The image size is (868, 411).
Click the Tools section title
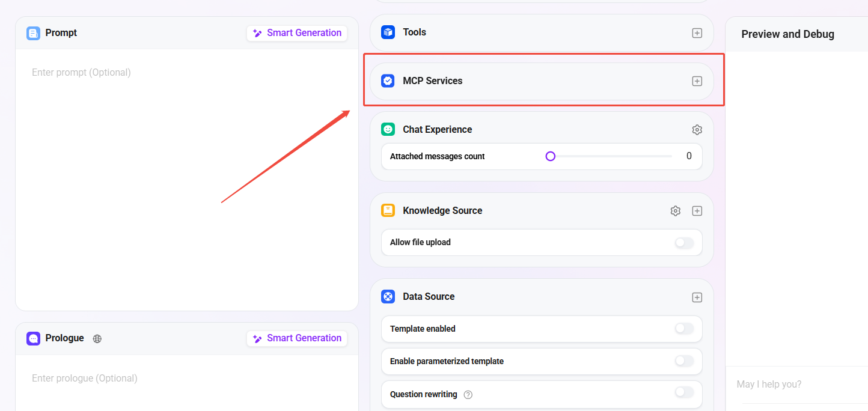pyautogui.click(x=414, y=32)
